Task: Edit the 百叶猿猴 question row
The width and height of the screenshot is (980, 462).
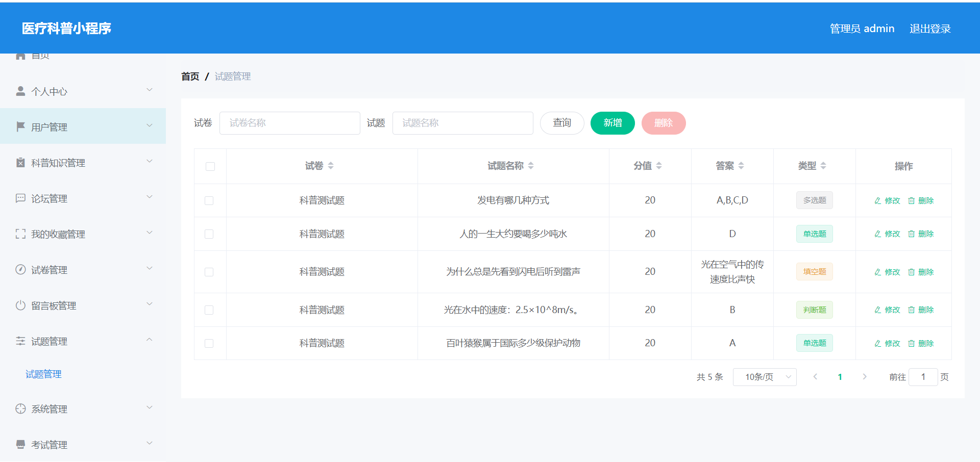Action: (x=887, y=343)
